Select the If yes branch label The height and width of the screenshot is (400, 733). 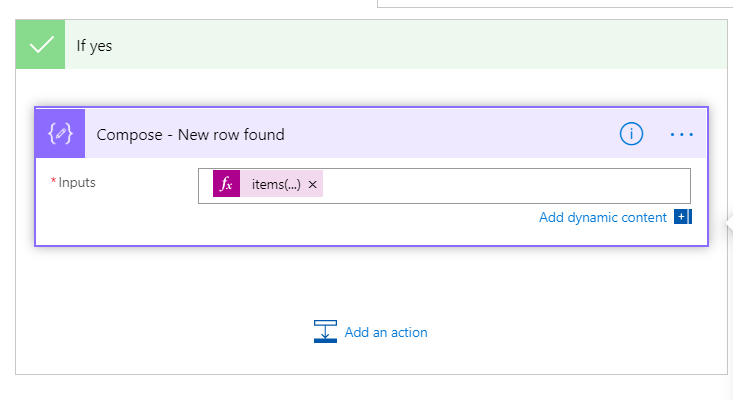pyautogui.click(x=94, y=46)
